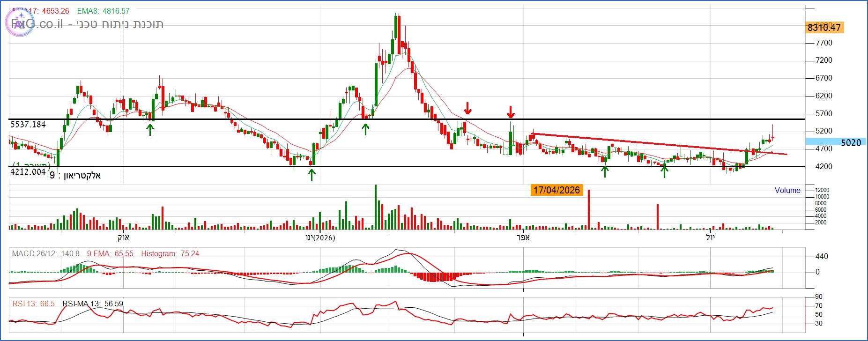Click the 5700 price axis label
The width and height of the screenshot is (868, 341).
(824, 114)
